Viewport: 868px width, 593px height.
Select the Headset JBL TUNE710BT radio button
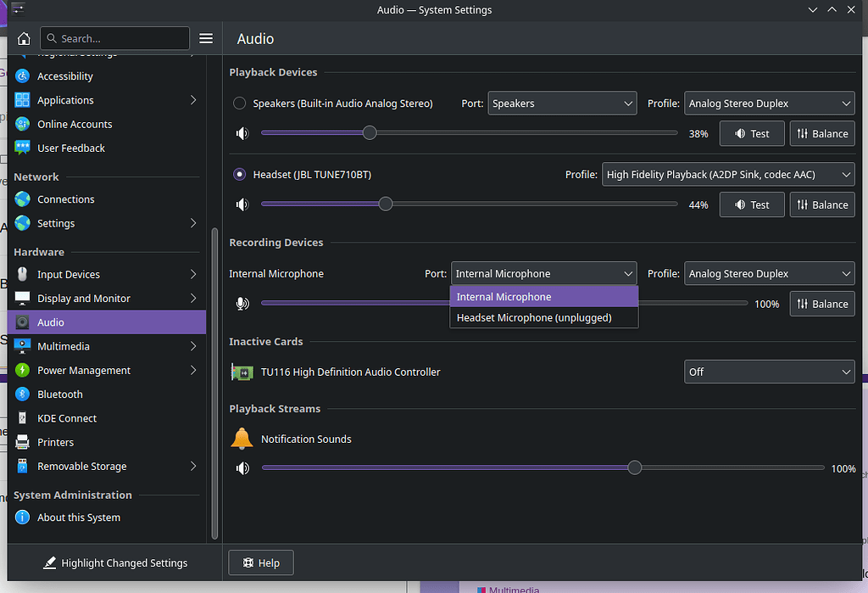(x=238, y=174)
